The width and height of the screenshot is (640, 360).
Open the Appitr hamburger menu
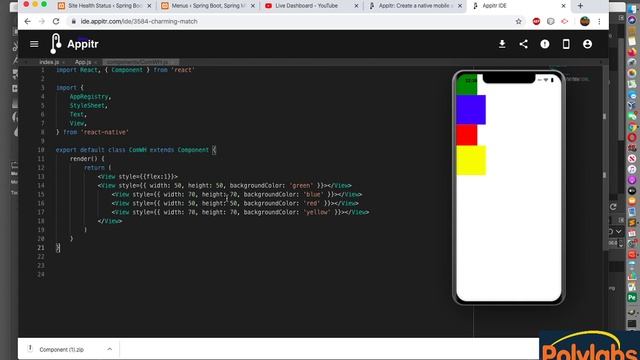[x=34, y=44]
